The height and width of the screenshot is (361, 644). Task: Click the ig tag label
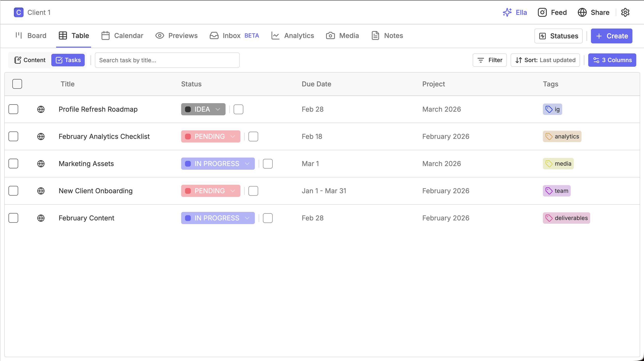coord(552,109)
